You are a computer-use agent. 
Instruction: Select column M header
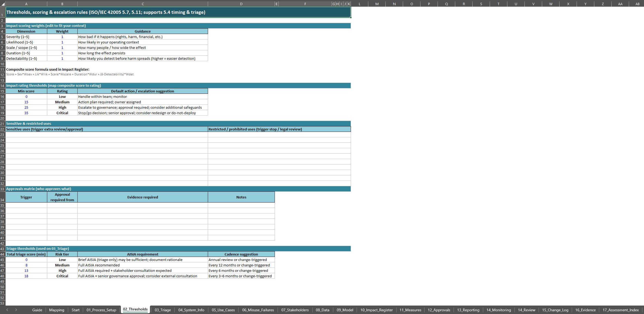click(377, 4)
